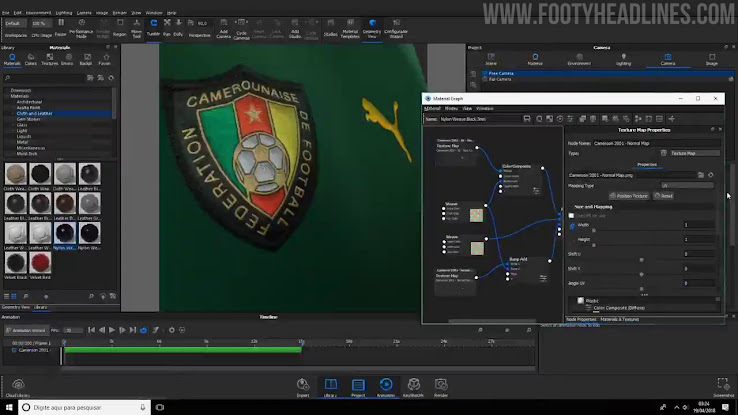Toggle the lock icon on the Far Camera row
Image resolution: width=738 pixels, height=415 pixels.
pyautogui.click(x=731, y=79)
